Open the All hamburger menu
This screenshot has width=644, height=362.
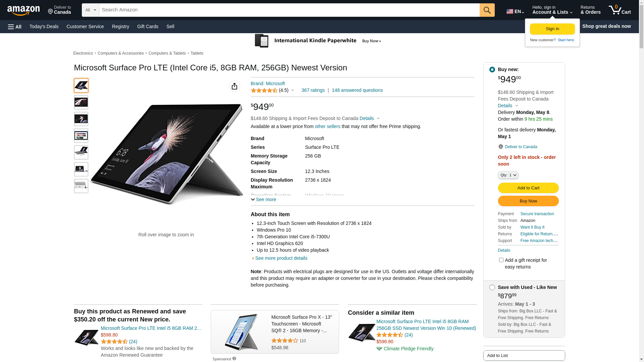pos(15,26)
